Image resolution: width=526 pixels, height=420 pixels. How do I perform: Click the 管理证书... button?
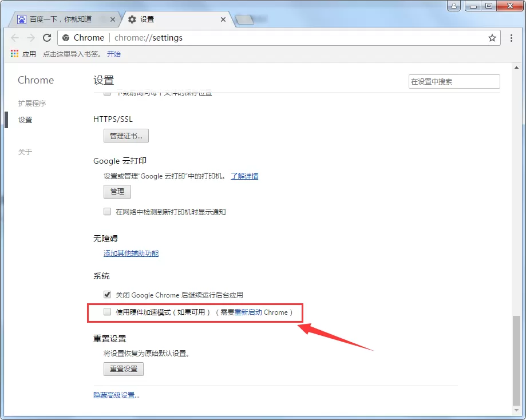click(x=126, y=136)
